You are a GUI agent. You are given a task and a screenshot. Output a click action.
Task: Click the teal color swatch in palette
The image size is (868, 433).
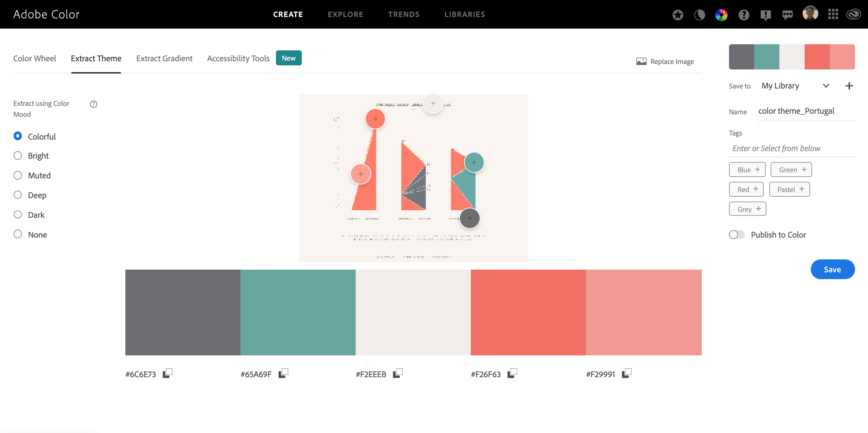[x=298, y=312]
